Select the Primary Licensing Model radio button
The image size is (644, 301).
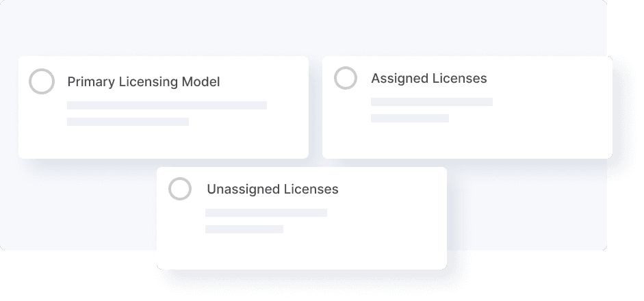click(42, 82)
